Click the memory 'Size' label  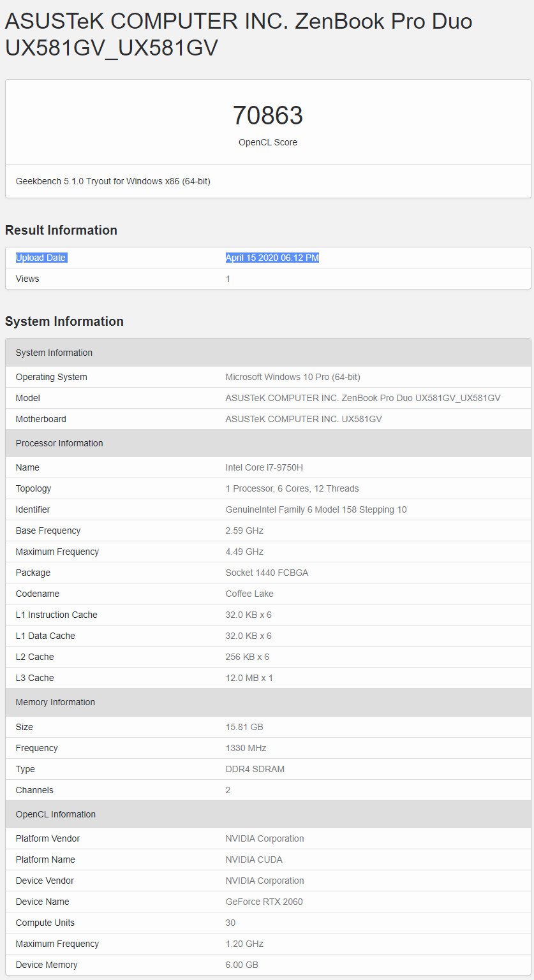[24, 727]
